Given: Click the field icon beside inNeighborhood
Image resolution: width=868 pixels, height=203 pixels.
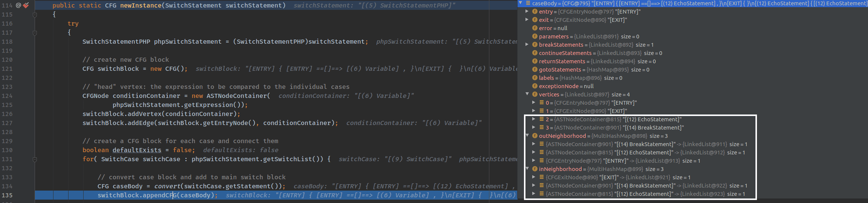Looking at the screenshot, I should (535, 169).
